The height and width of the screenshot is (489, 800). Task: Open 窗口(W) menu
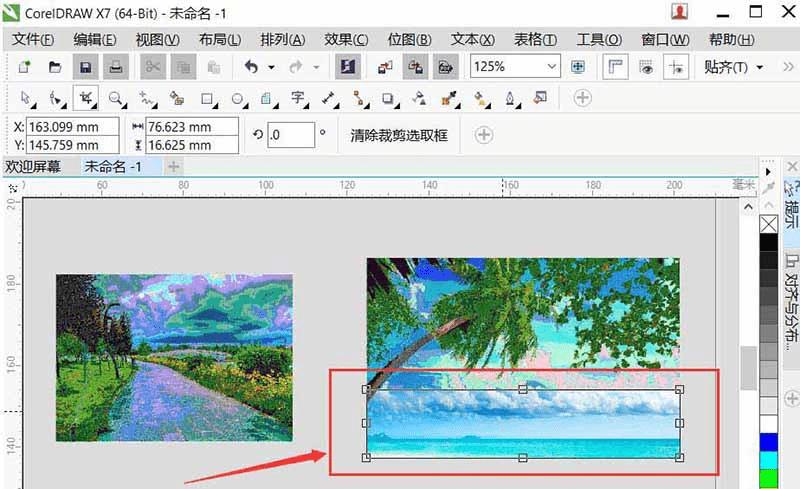(x=665, y=40)
